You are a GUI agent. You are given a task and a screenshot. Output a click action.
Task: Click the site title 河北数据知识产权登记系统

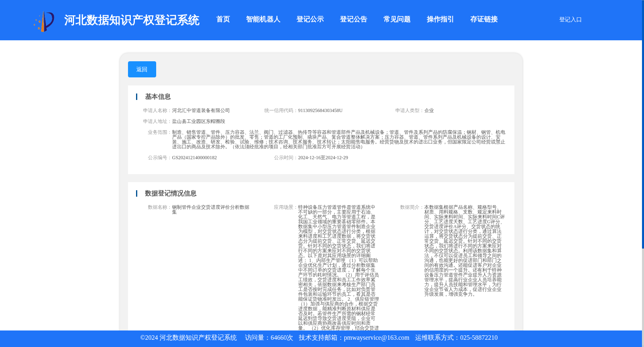pyautogui.click(x=132, y=20)
